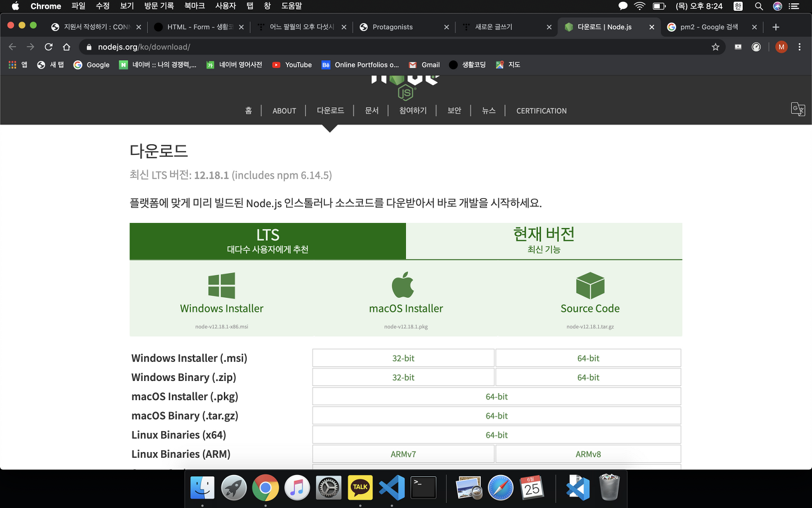812x508 pixels.
Task: Open Terminal in the Dock
Action: click(x=423, y=488)
